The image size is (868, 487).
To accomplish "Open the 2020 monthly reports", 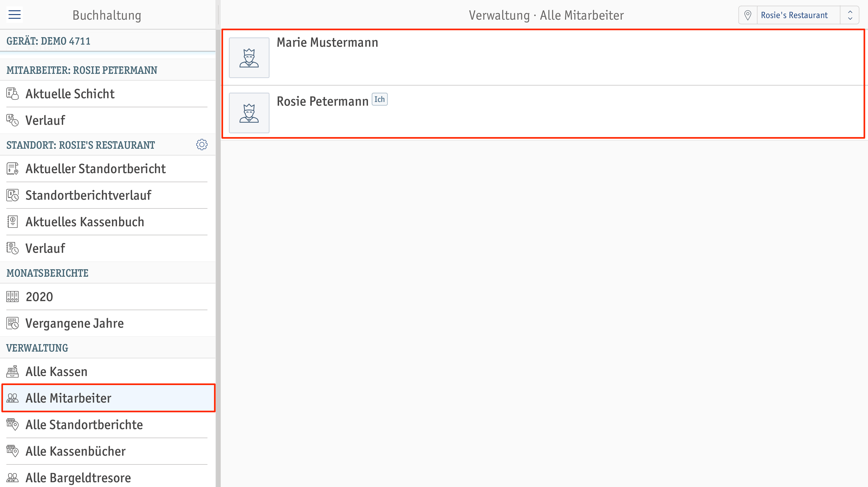I will tap(107, 297).
